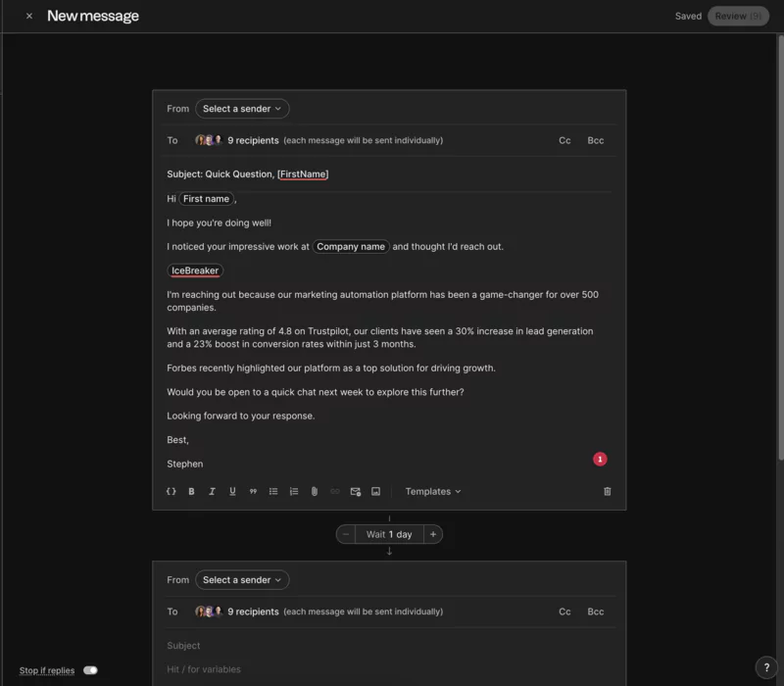The height and width of the screenshot is (686, 784).
Task: Click the second message's Subject field
Action: 390,646
